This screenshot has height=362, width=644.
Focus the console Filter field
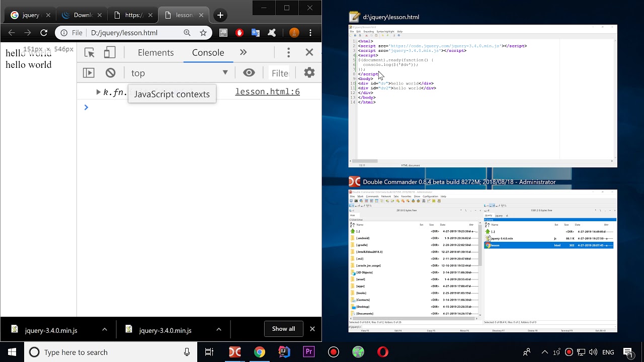click(x=280, y=73)
